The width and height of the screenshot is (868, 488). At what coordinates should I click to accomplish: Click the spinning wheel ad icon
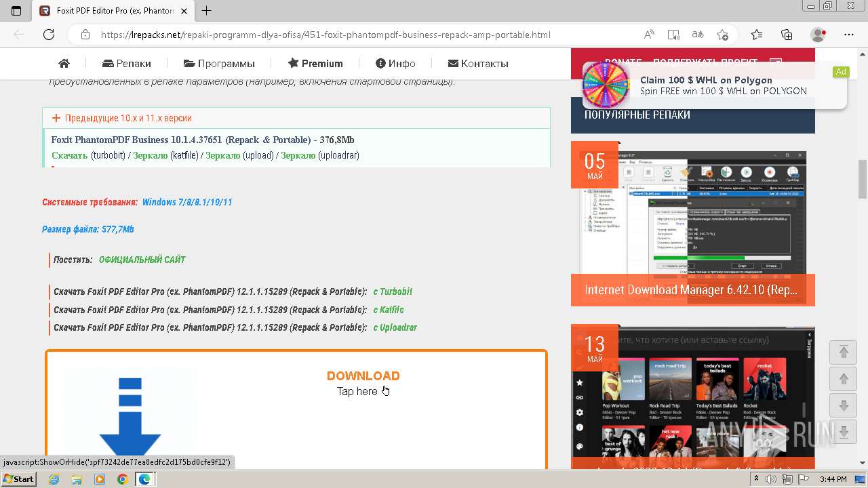tap(606, 85)
